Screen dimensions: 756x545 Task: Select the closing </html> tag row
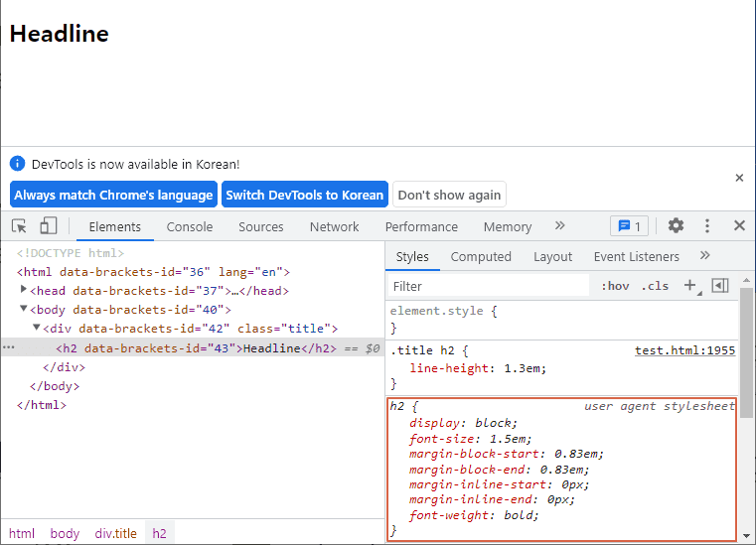click(42, 405)
